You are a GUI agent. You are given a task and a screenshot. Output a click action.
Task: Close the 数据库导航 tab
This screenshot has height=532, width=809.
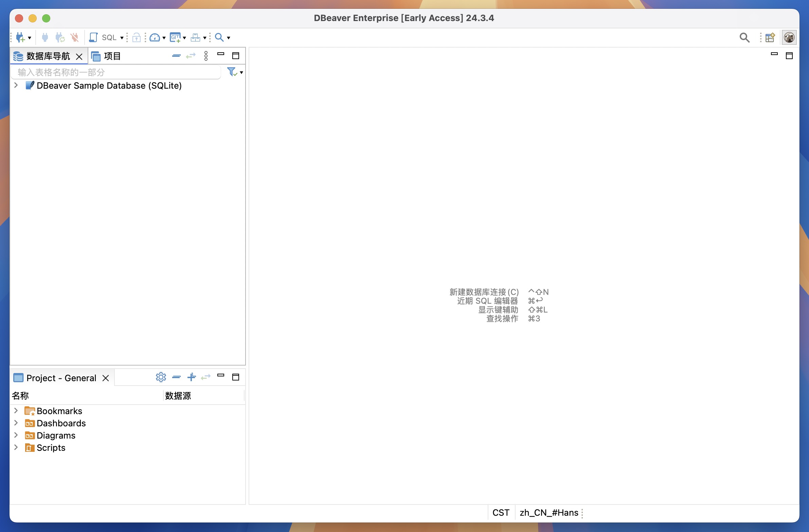point(79,56)
